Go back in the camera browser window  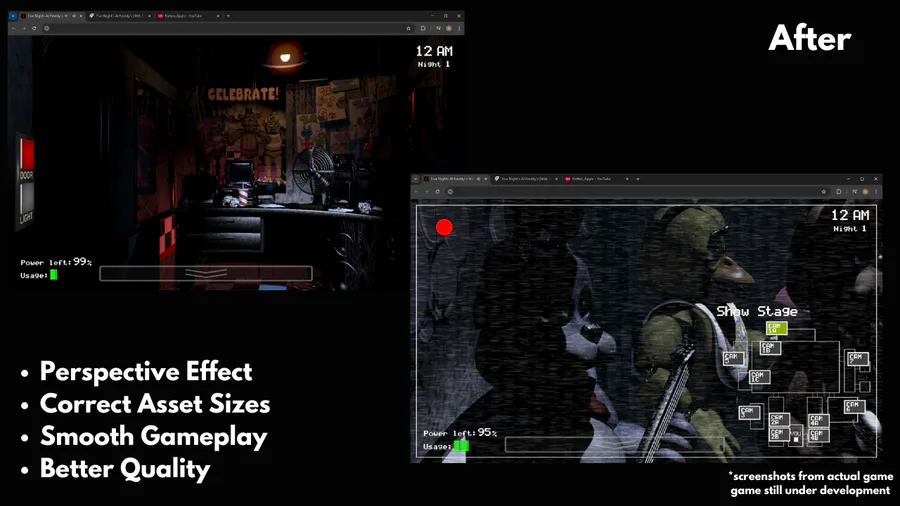pyautogui.click(x=417, y=192)
